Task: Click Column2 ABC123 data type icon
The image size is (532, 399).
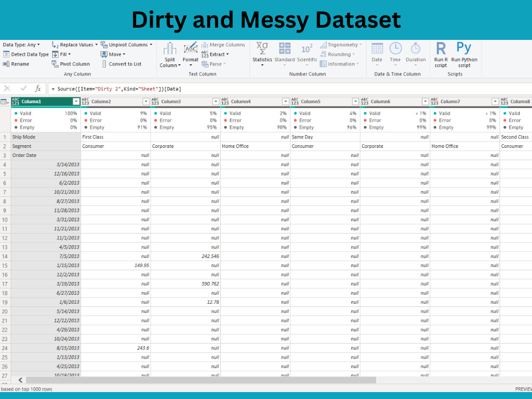Action: pyautogui.click(x=85, y=102)
